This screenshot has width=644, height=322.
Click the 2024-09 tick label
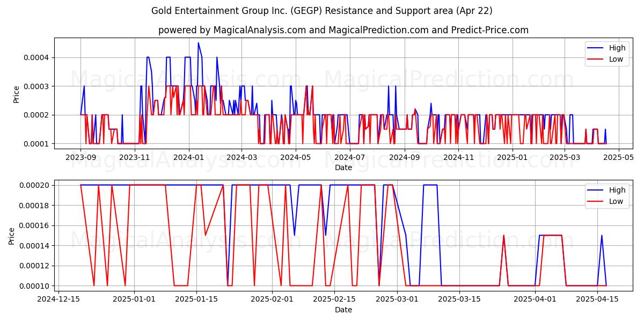[x=404, y=157]
